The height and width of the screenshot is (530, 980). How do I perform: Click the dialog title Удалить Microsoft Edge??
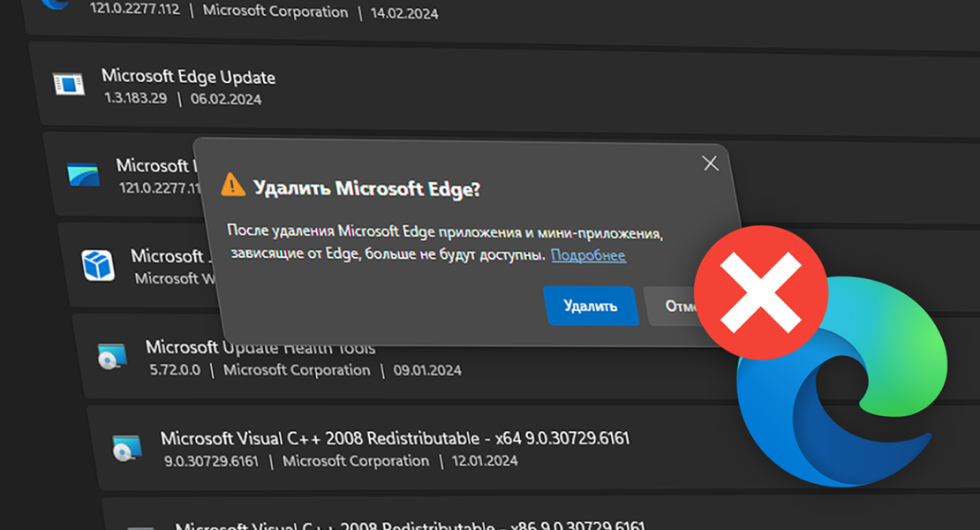tap(367, 188)
